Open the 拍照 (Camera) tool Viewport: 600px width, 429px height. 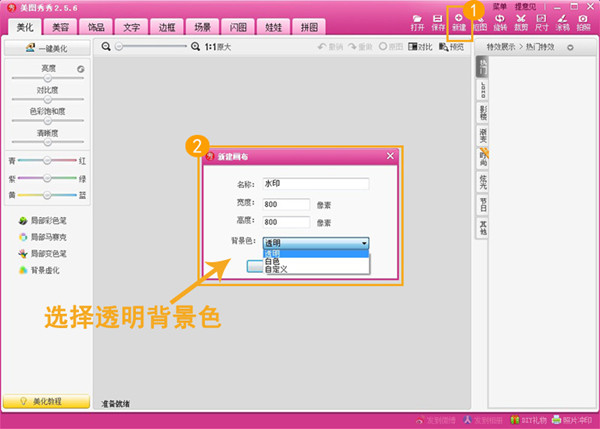(583, 23)
